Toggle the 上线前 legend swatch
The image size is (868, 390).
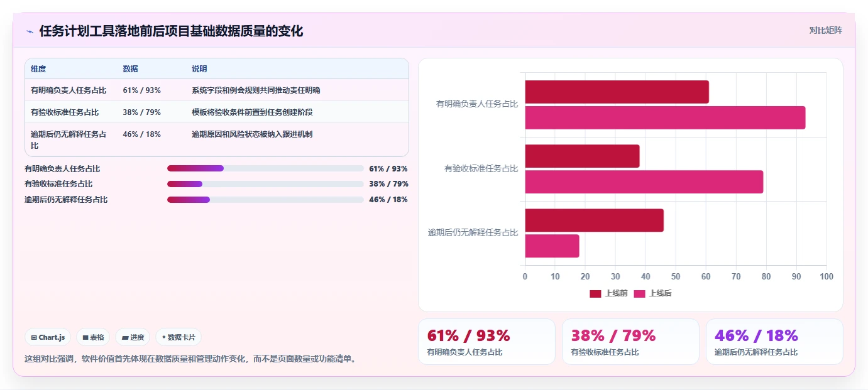coord(595,294)
